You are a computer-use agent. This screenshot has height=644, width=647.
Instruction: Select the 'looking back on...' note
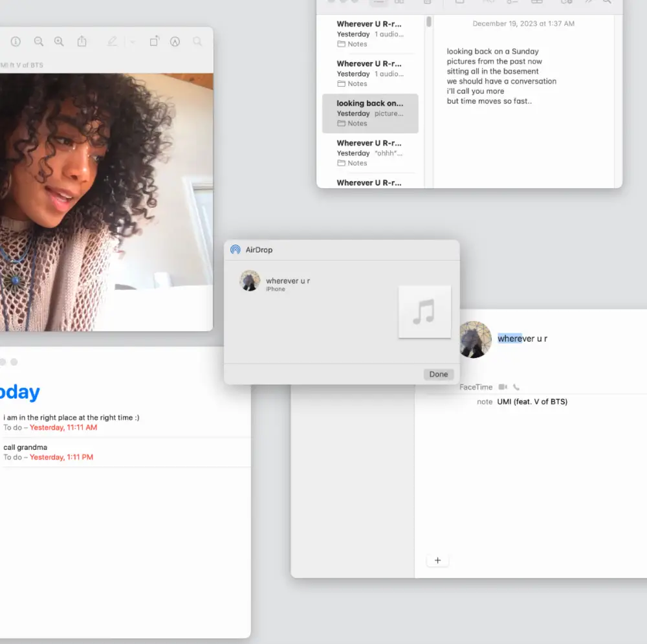(x=370, y=113)
